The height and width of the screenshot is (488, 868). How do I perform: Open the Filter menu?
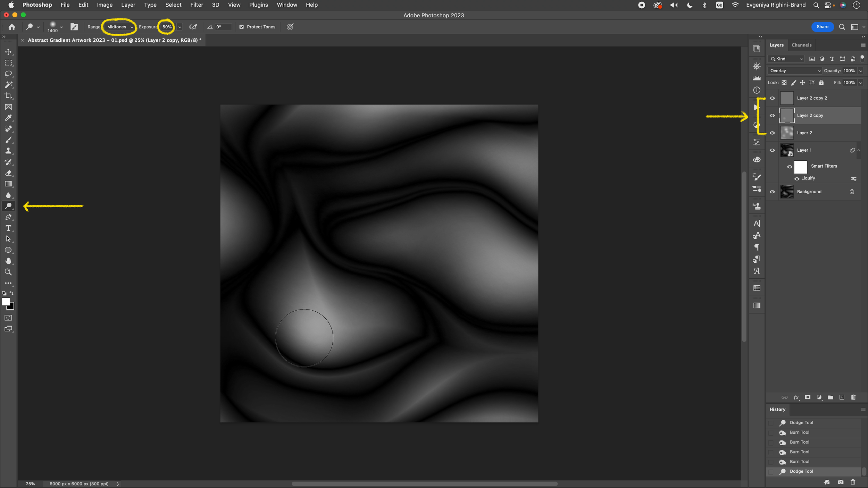(x=197, y=5)
